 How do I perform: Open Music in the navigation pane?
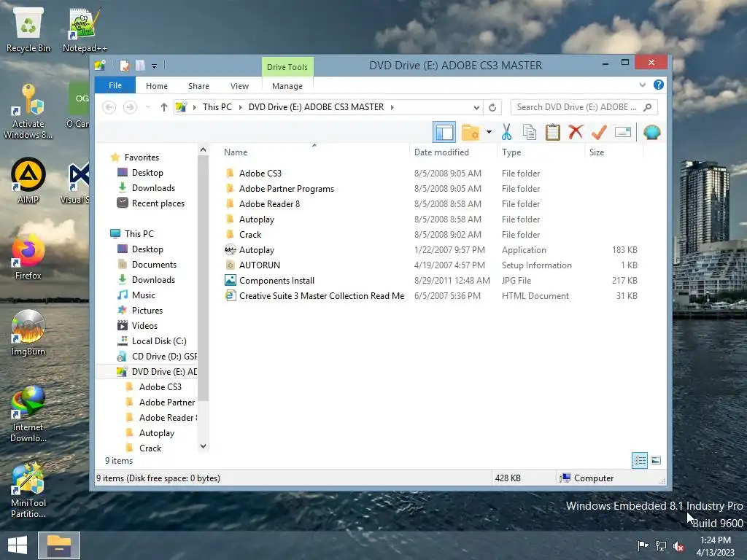pos(144,295)
